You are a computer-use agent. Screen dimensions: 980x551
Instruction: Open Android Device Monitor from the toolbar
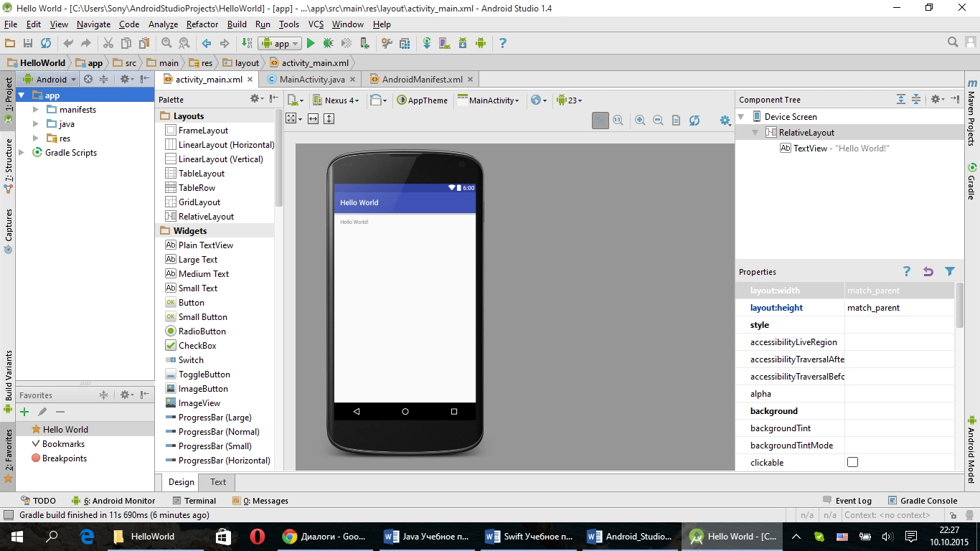[481, 44]
